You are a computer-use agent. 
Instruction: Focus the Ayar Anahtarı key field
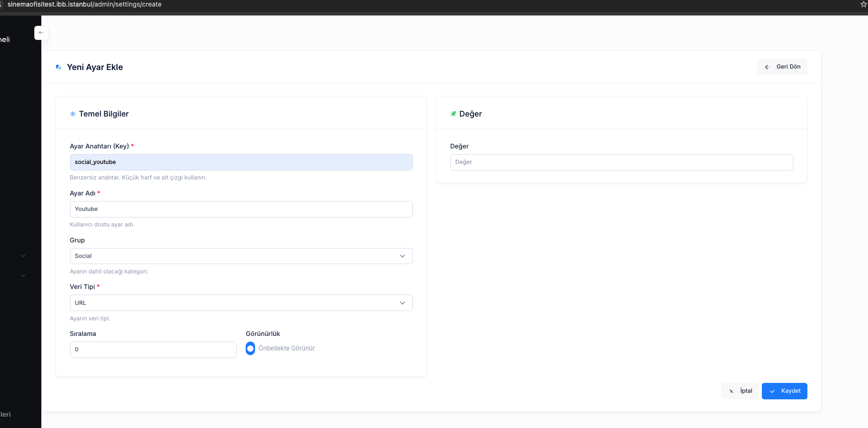[241, 162]
